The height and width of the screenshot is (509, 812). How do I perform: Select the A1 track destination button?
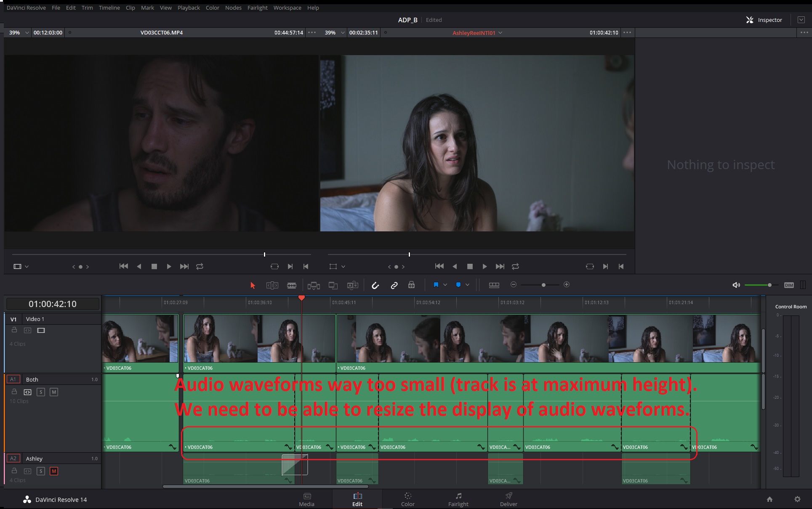[x=13, y=379]
